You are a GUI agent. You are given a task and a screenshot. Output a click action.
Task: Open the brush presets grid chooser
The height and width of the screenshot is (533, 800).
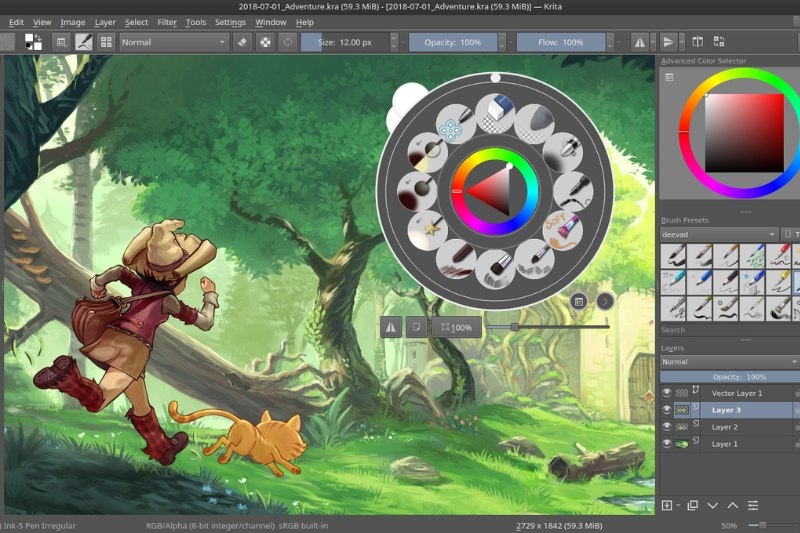click(x=106, y=42)
